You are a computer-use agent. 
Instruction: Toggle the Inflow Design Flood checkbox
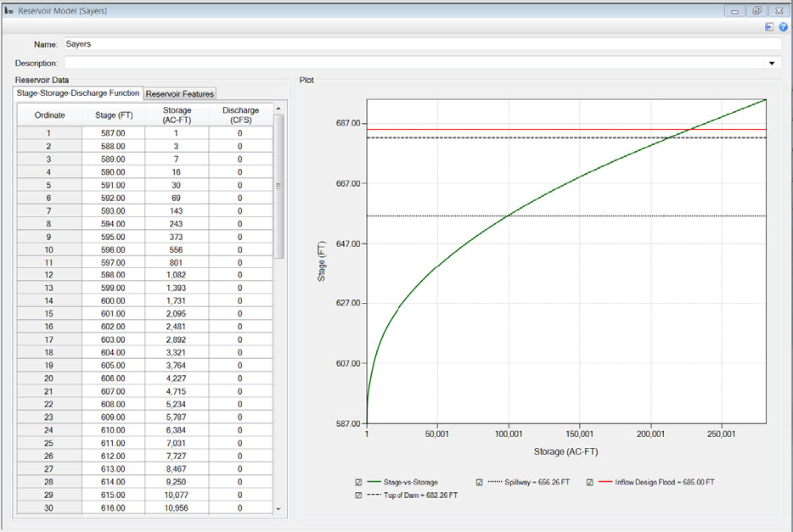click(x=588, y=481)
